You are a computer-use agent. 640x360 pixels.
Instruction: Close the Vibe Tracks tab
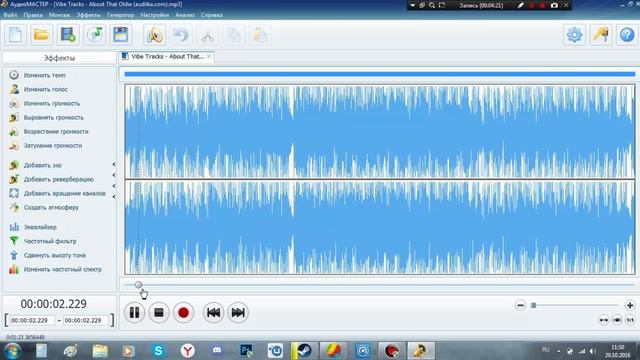[x=209, y=56]
